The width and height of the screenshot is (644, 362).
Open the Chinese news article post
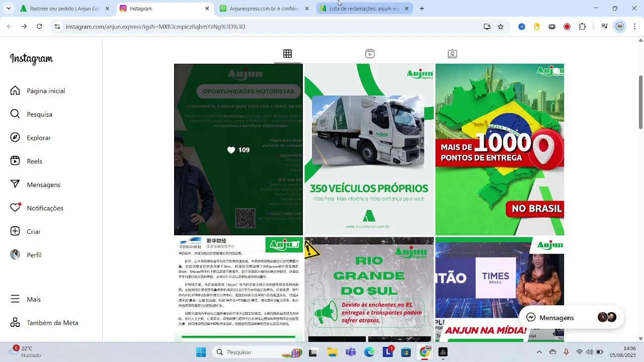coord(238,289)
